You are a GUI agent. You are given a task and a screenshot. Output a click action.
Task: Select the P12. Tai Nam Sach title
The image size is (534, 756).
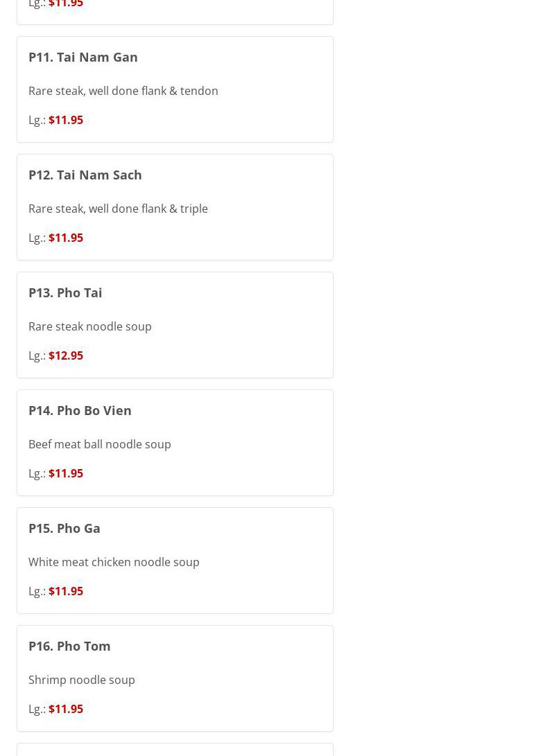(85, 175)
